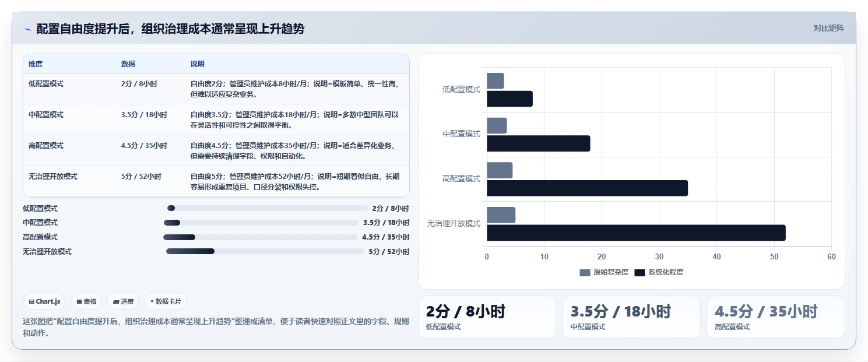Toggle the 系统化程度 legend item

tap(659, 272)
